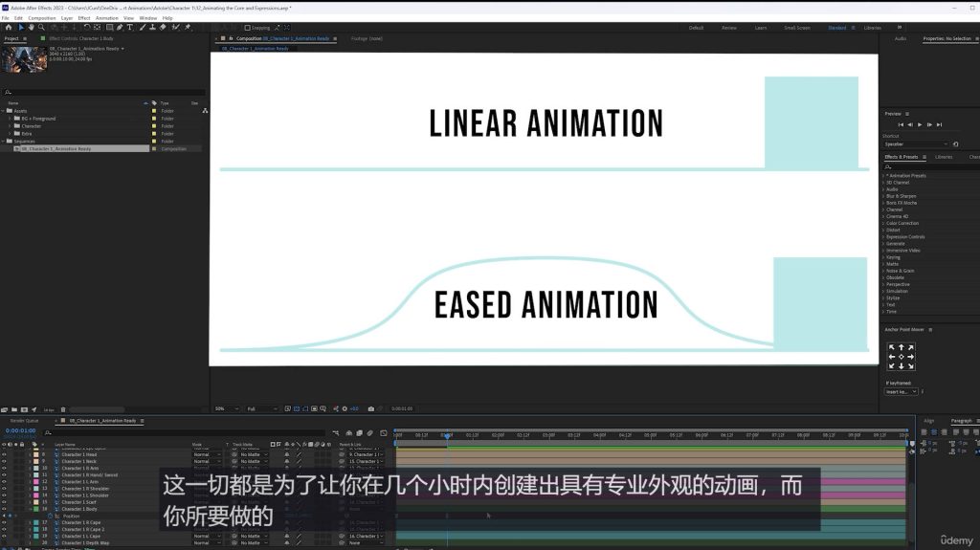Switch to the Libraries panel tab

click(944, 157)
